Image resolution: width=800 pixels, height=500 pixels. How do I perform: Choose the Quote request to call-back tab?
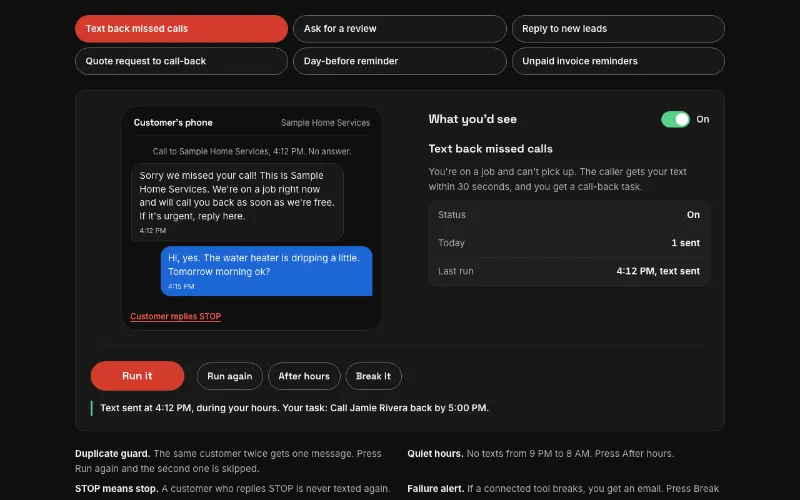click(x=181, y=61)
